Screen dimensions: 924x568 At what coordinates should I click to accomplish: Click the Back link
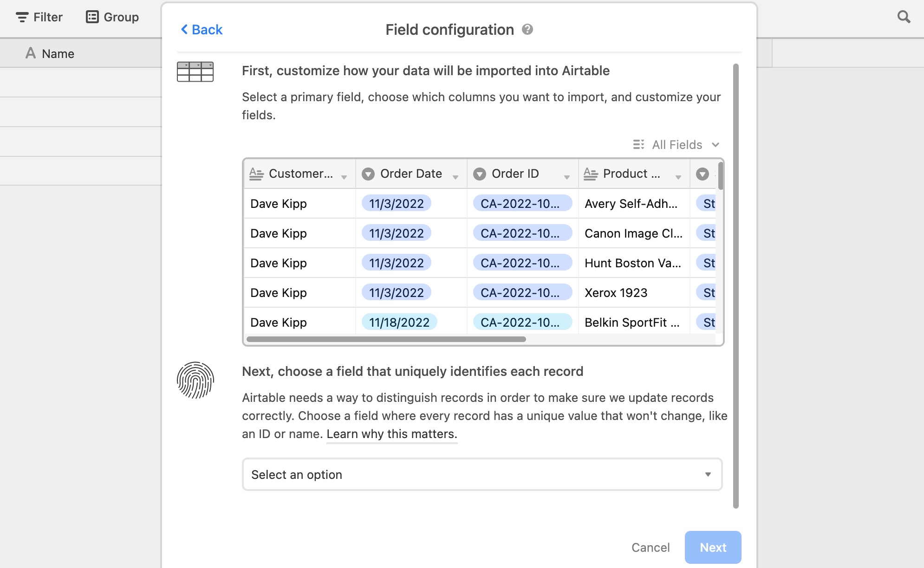(x=202, y=30)
